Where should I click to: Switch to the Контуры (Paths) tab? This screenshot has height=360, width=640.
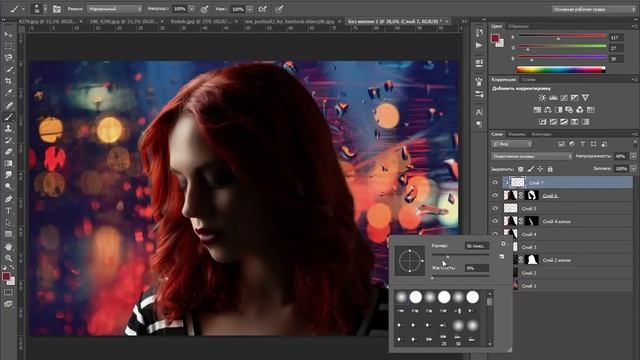point(541,134)
